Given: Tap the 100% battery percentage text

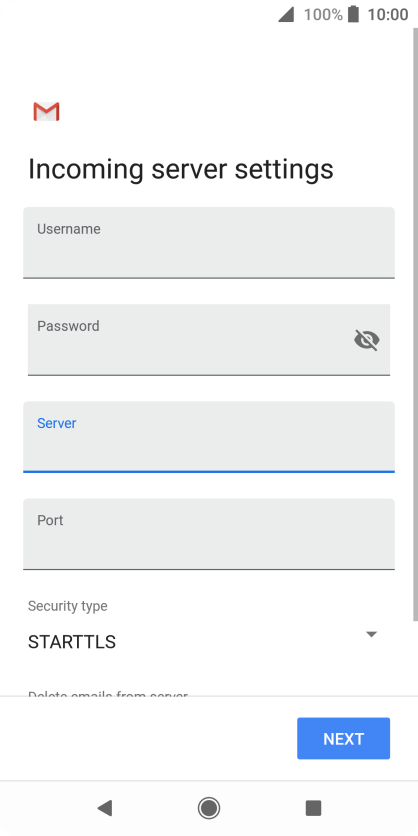Looking at the screenshot, I should point(323,14).
